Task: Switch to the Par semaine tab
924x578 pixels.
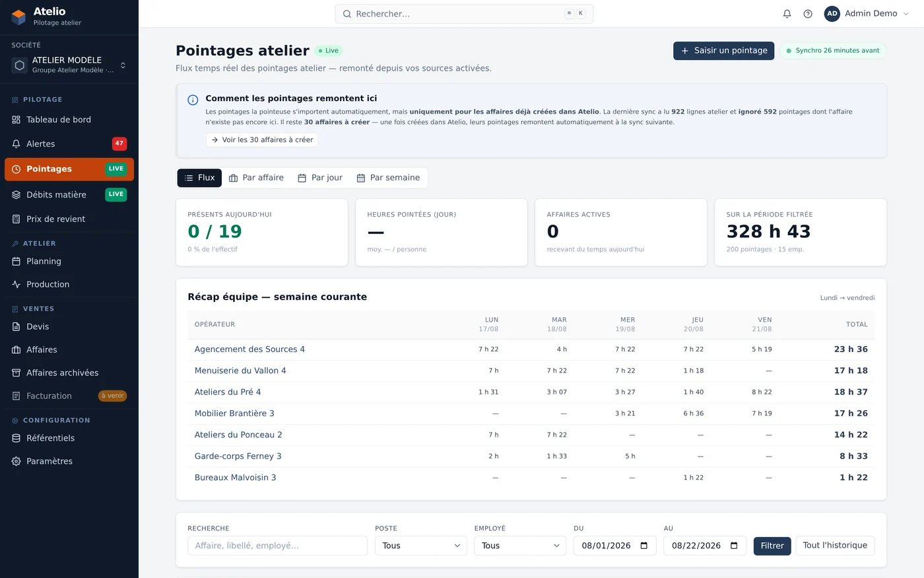Action: click(388, 178)
